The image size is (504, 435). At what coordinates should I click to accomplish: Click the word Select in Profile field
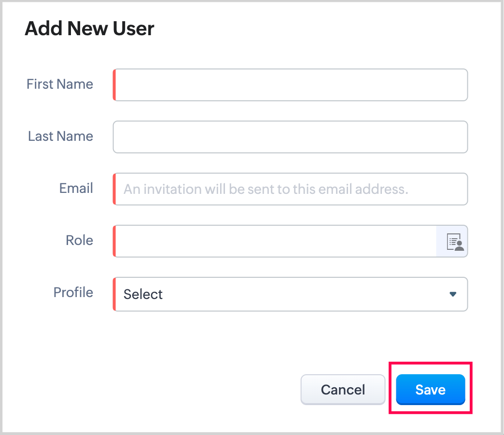(x=143, y=295)
